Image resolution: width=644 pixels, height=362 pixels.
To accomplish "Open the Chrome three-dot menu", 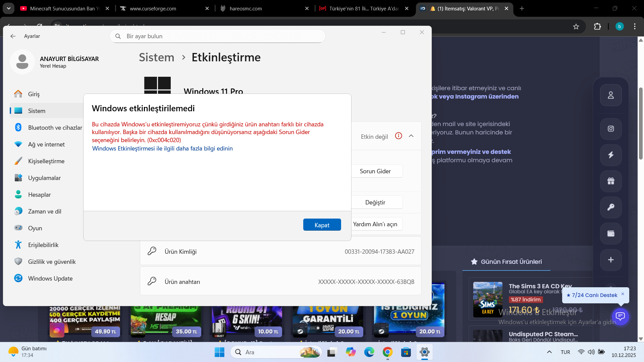I will 635,26.
